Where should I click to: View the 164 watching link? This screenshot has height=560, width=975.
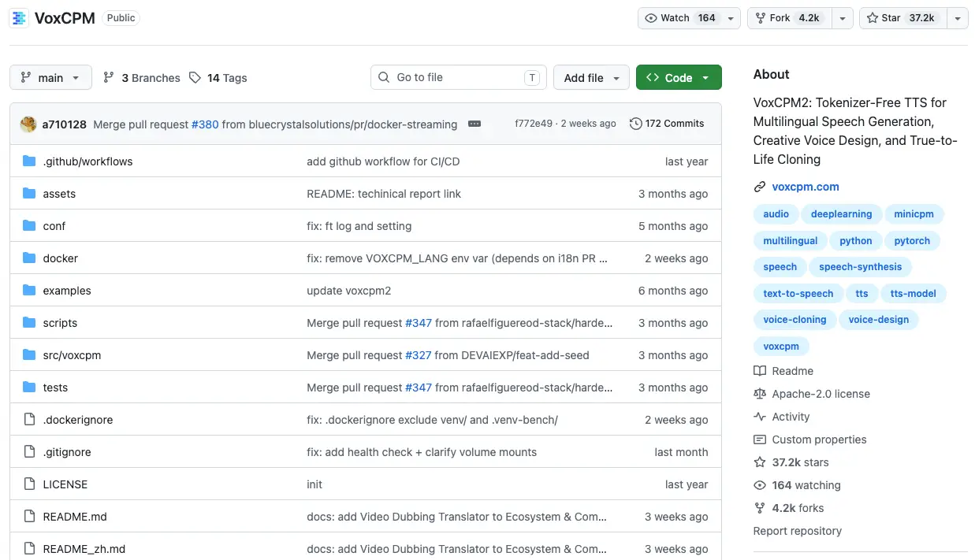798,485
